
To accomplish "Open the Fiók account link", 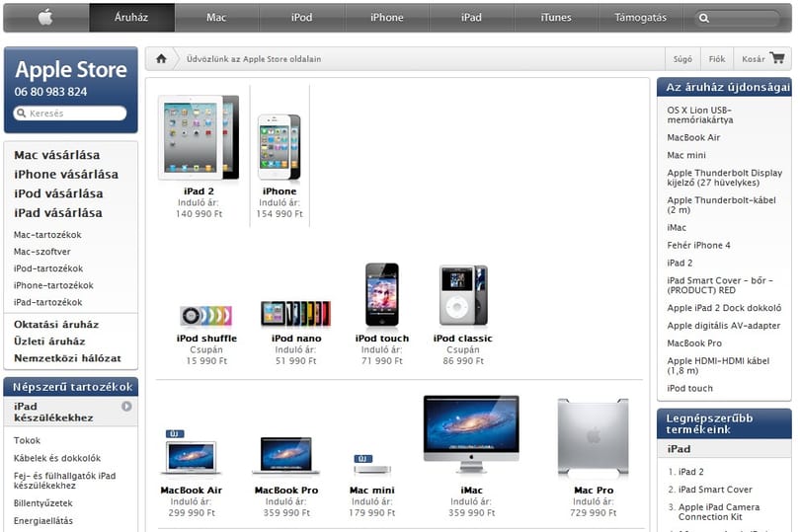I will click(x=717, y=58).
